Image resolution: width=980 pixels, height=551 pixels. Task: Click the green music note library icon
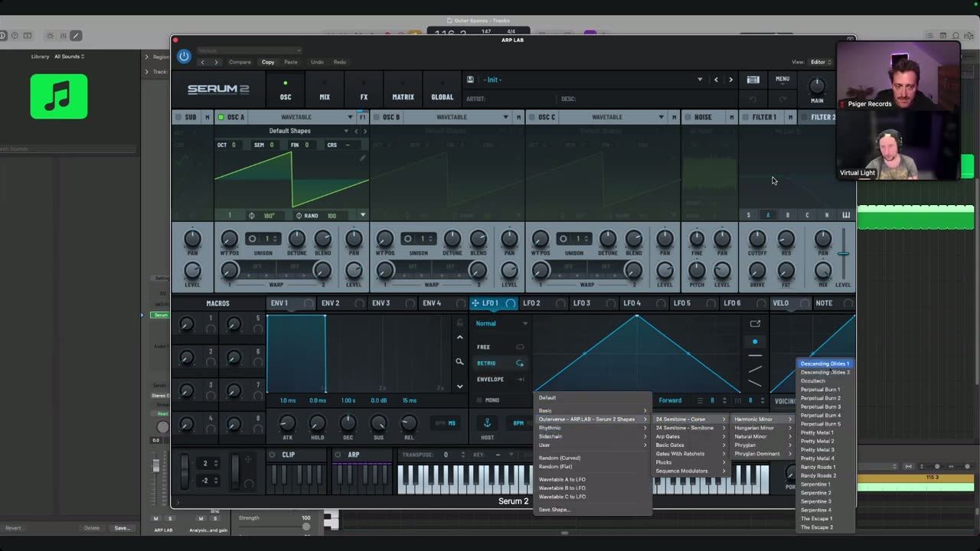point(59,96)
